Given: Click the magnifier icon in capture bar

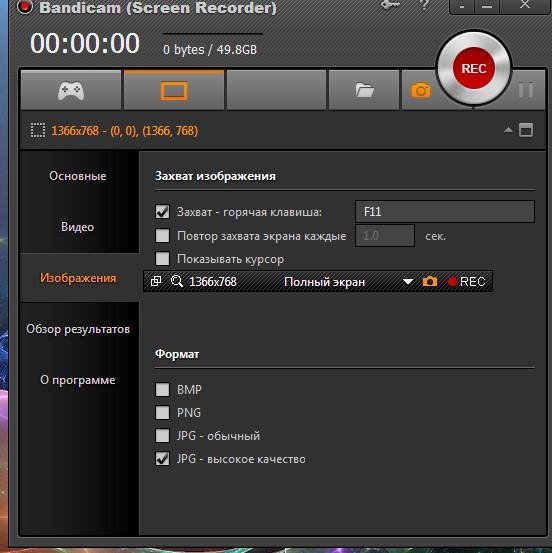Looking at the screenshot, I should [176, 281].
